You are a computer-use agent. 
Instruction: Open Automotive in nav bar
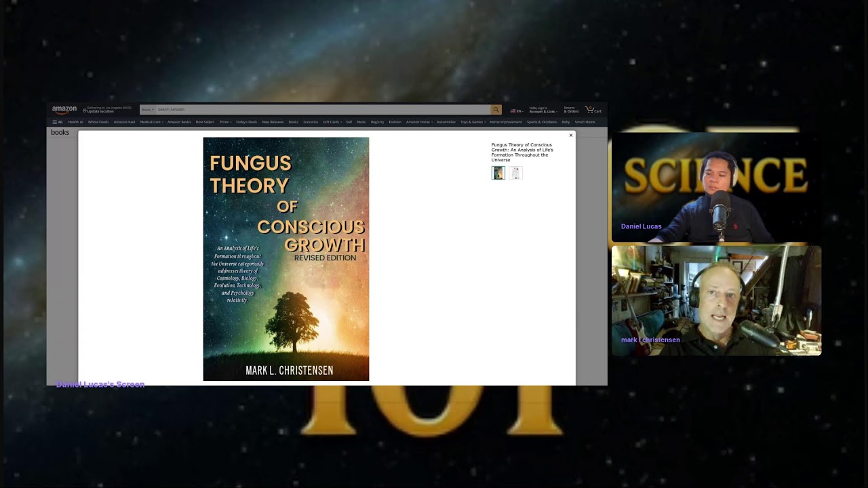446,122
